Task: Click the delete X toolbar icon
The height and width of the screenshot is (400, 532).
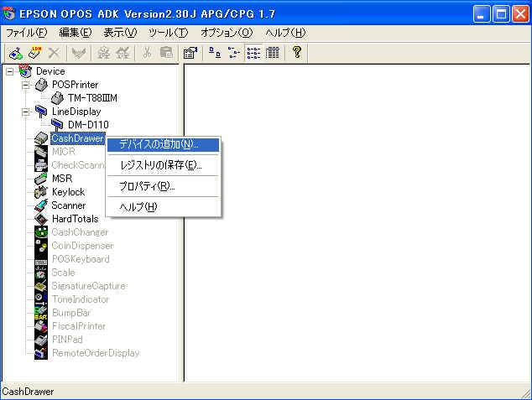Action: pos(54,53)
